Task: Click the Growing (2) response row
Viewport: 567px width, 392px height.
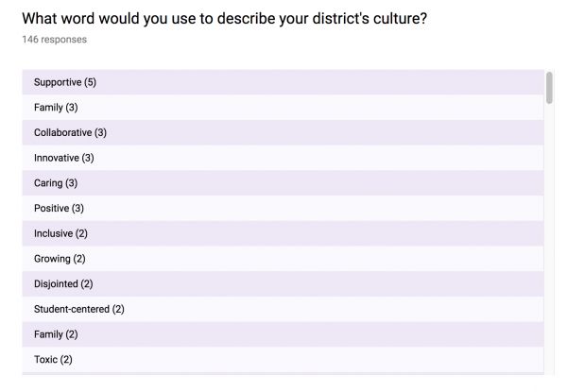Action: [x=283, y=259]
